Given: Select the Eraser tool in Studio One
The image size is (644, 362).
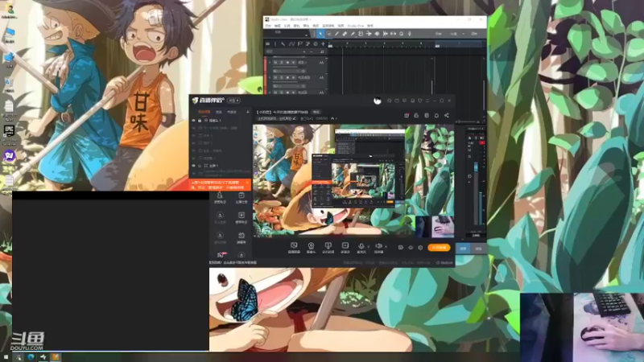Looking at the screenshot, I should click(x=345, y=34).
